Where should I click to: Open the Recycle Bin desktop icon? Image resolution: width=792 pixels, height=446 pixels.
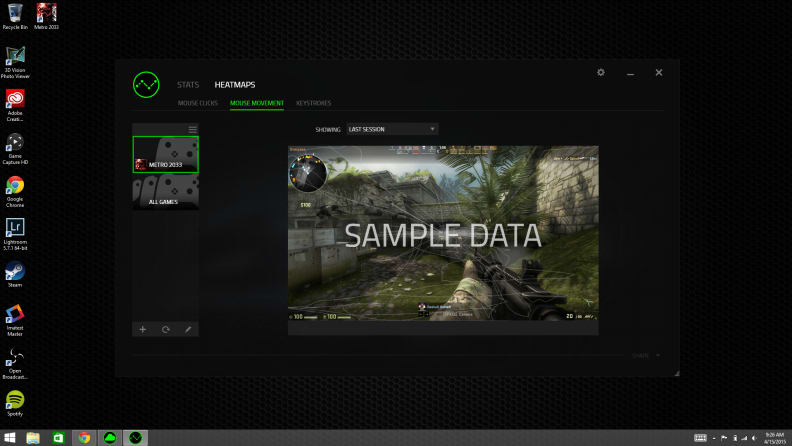tap(15, 16)
